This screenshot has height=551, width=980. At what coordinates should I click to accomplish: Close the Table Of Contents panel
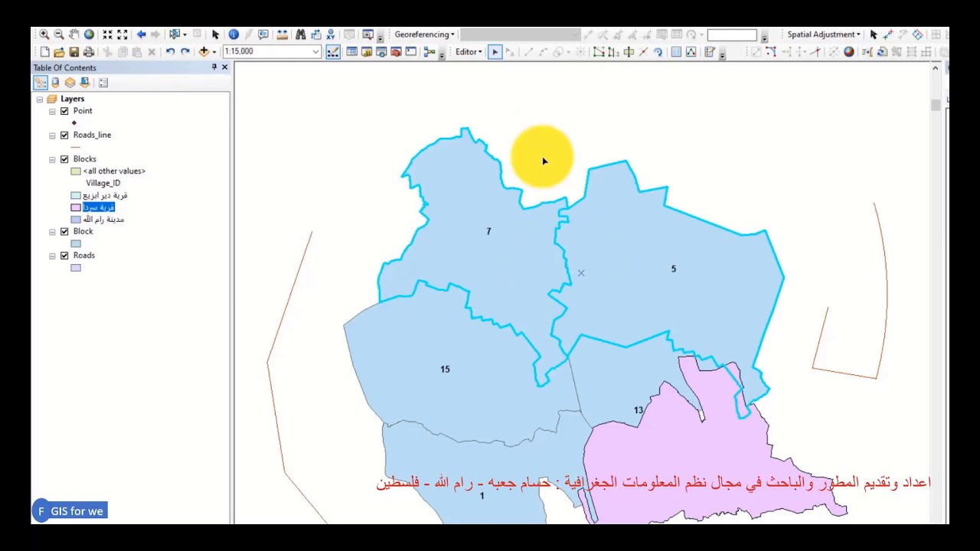(224, 67)
